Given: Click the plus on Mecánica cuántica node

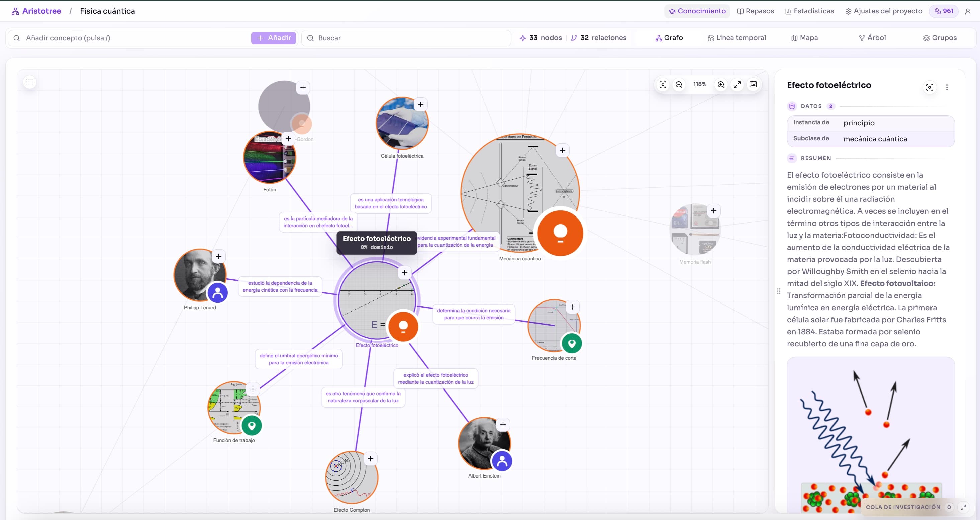Looking at the screenshot, I should coord(562,150).
